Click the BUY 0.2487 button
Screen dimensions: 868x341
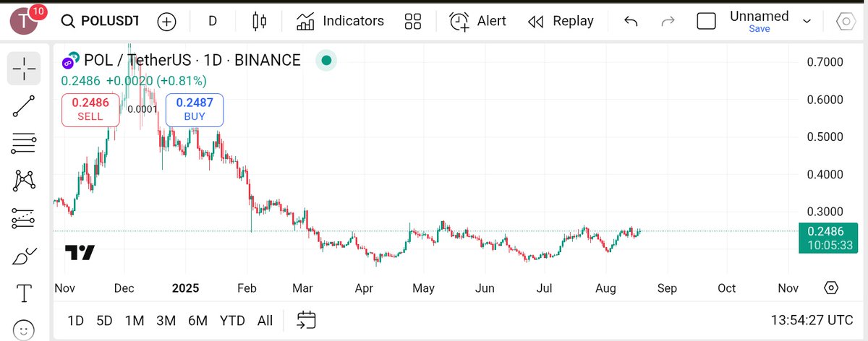pos(195,110)
